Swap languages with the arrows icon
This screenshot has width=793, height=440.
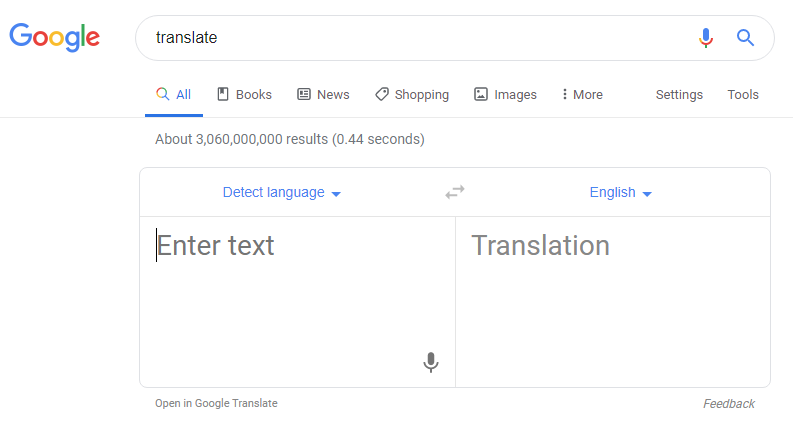pyautogui.click(x=455, y=192)
